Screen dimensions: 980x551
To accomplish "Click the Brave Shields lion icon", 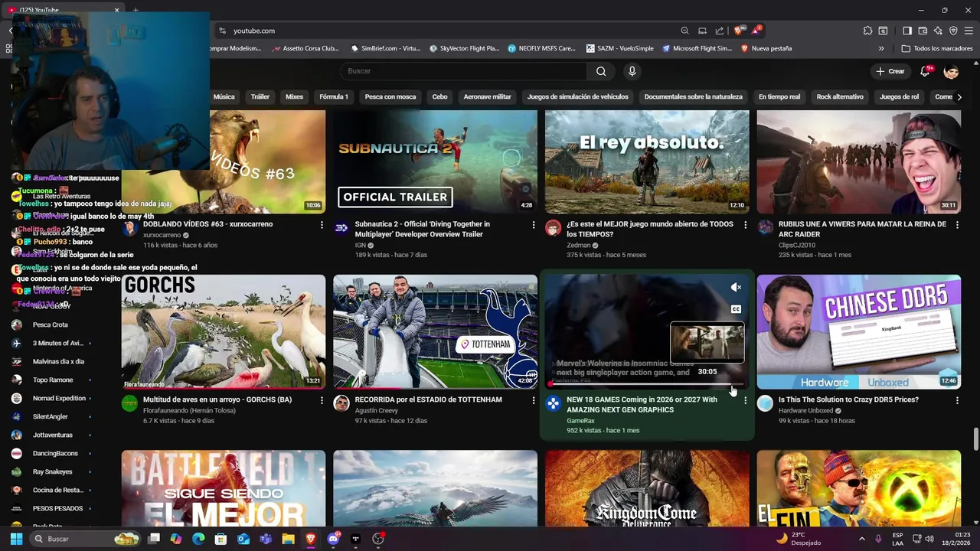I will coord(738,31).
